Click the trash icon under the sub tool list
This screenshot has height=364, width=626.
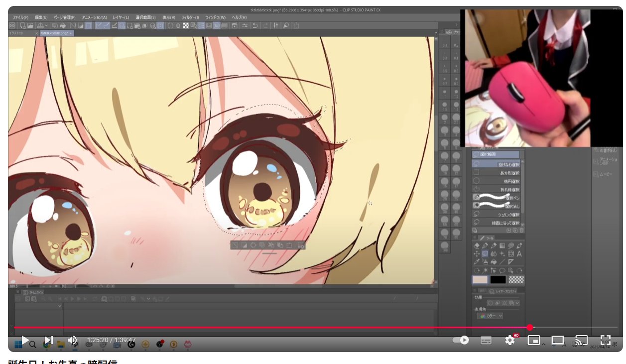[521, 230]
